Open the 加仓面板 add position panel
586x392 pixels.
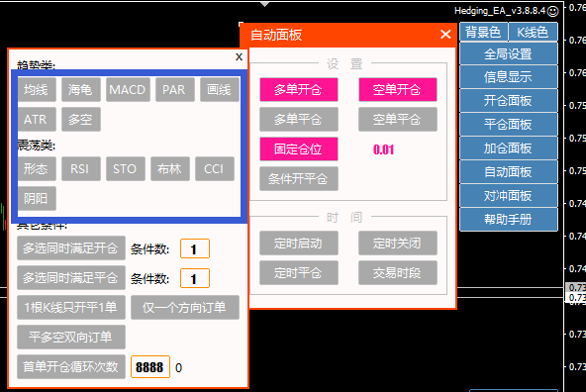(x=509, y=148)
